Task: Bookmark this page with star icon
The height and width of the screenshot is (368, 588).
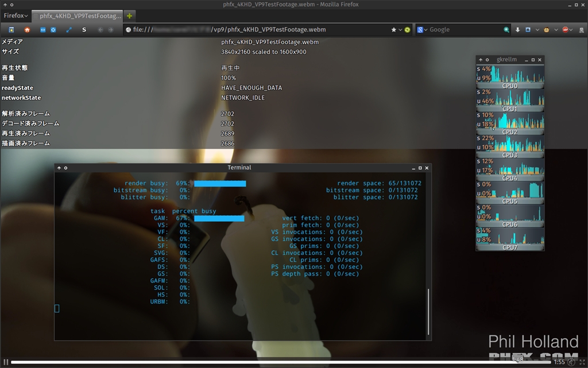Action: click(x=394, y=30)
